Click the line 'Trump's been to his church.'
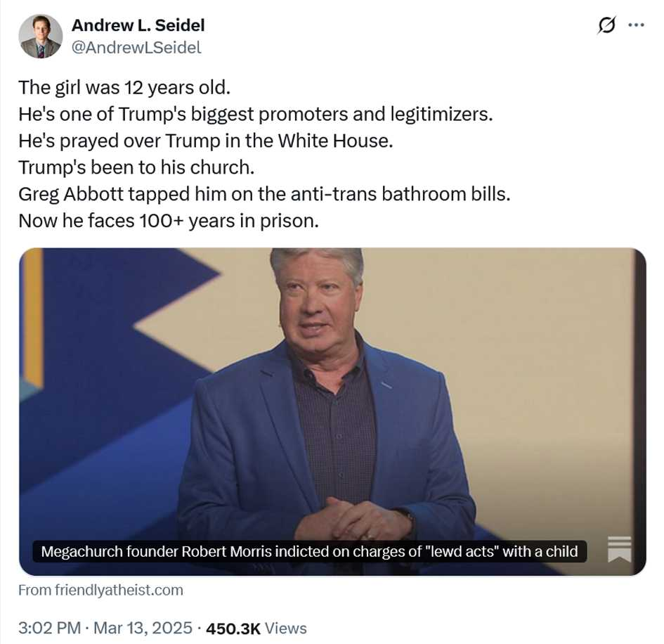The width and height of the screenshot is (664, 644). [x=134, y=167]
